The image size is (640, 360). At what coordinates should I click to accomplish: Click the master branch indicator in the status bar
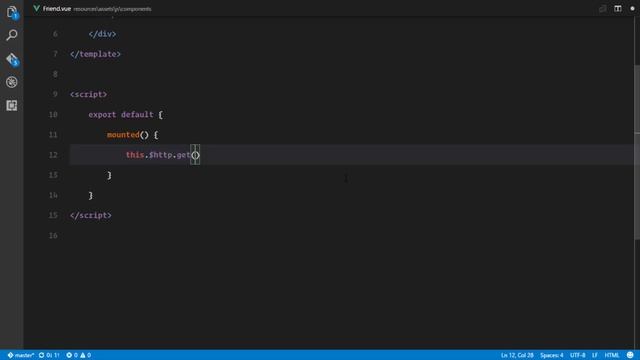20,355
